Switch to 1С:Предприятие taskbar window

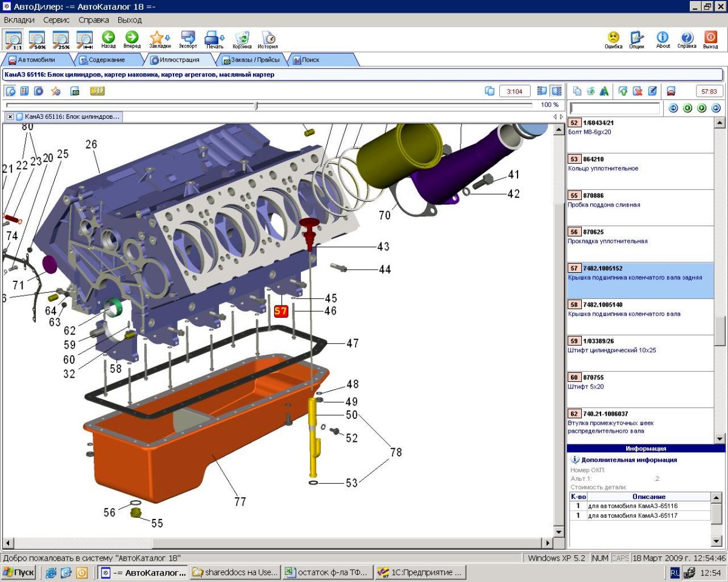pyautogui.click(x=420, y=572)
